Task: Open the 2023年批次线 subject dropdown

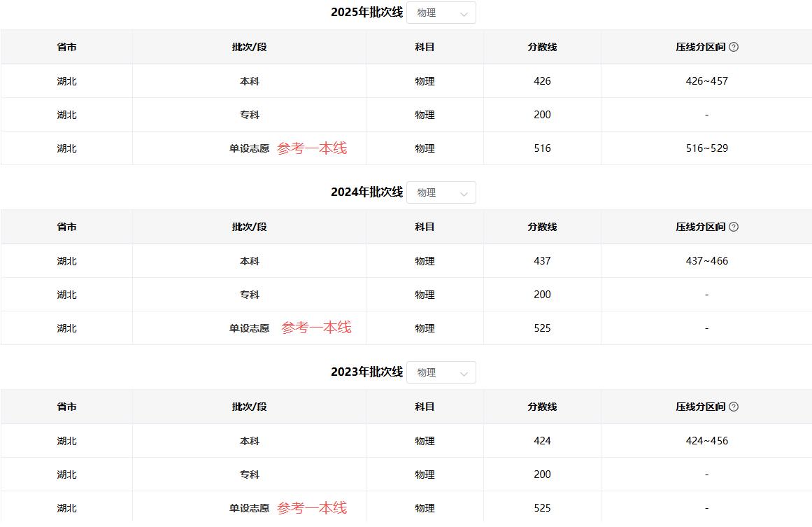Action: (x=441, y=372)
